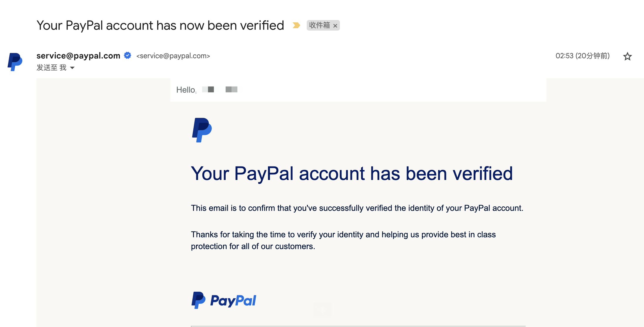644x327 pixels.
Task: Click the angle-bracketed sender address <service@paypal.com>
Action: point(173,56)
